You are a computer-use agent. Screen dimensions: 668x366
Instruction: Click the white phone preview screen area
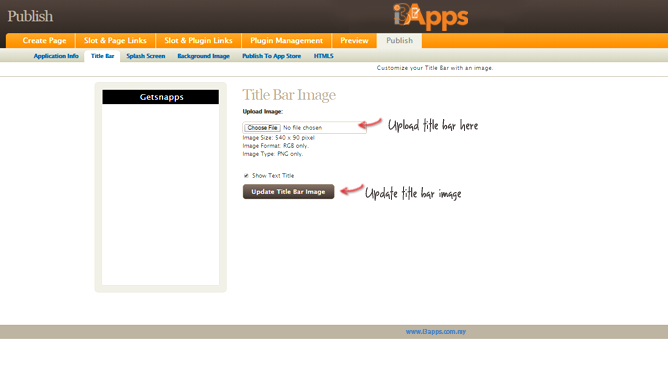coord(161,194)
